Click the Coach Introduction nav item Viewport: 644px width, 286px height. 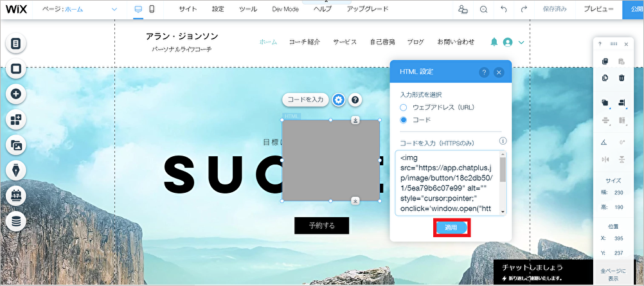point(305,42)
